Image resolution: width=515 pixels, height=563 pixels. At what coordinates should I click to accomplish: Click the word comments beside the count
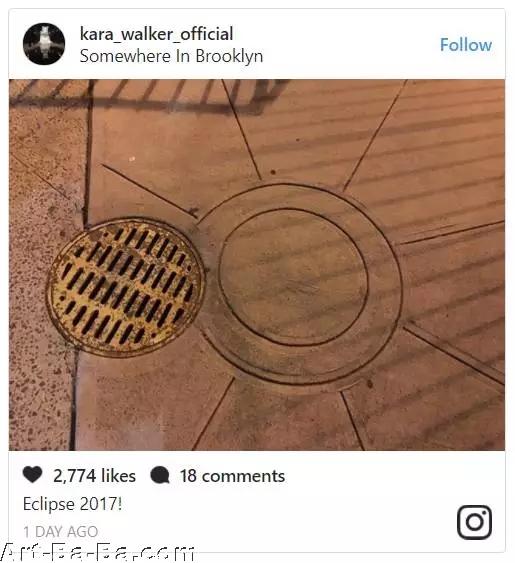pyautogui.click(x=243, y=476)
